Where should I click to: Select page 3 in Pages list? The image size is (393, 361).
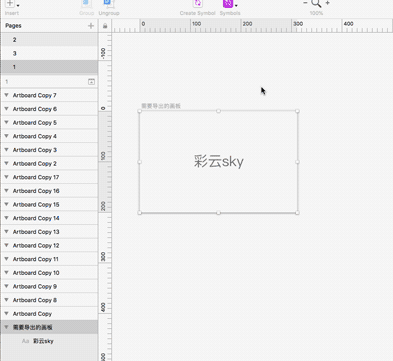[x=49, y=53]
